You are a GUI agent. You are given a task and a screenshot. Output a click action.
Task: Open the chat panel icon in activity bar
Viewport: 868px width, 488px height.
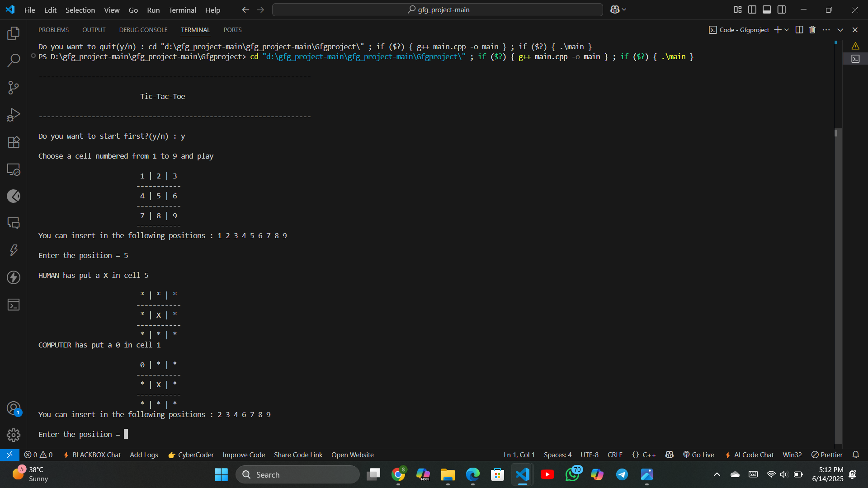[x=14, y=223]
